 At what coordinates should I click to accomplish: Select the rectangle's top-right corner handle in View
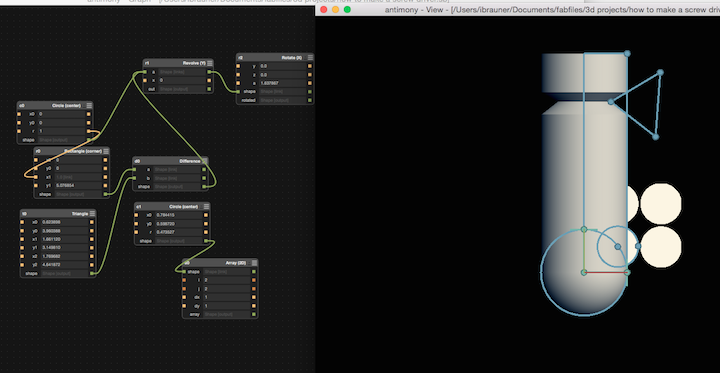tap(627, 54)
